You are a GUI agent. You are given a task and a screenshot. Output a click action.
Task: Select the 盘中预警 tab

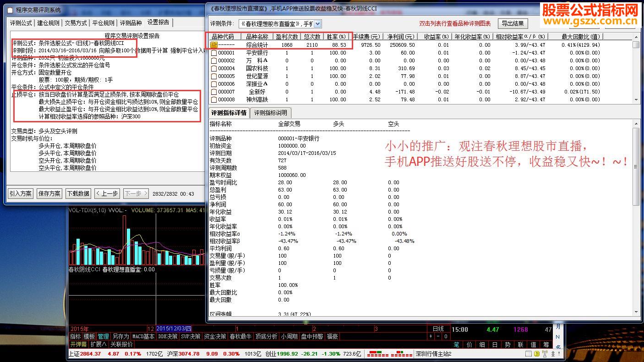pos(312,336)
